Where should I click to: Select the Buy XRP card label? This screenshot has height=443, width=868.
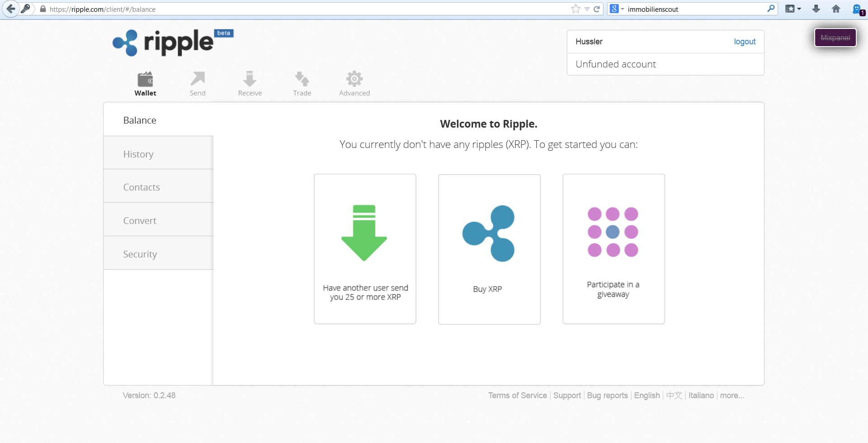click(x=487, y=289)
